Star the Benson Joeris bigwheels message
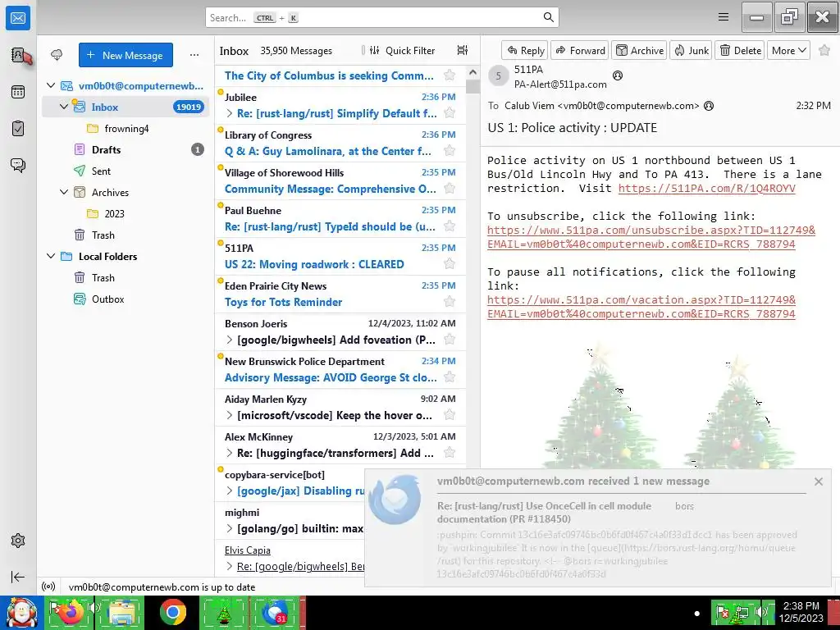 450,340
